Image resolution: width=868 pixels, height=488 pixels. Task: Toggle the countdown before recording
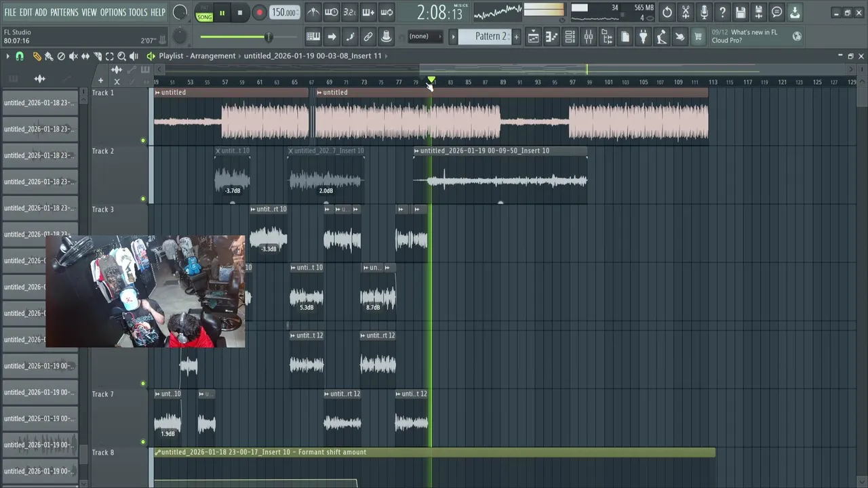350,12
